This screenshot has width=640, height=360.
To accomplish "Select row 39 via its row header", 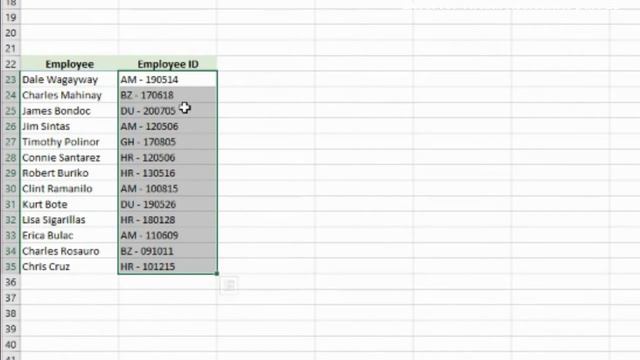I will click(x=11, y=329).
